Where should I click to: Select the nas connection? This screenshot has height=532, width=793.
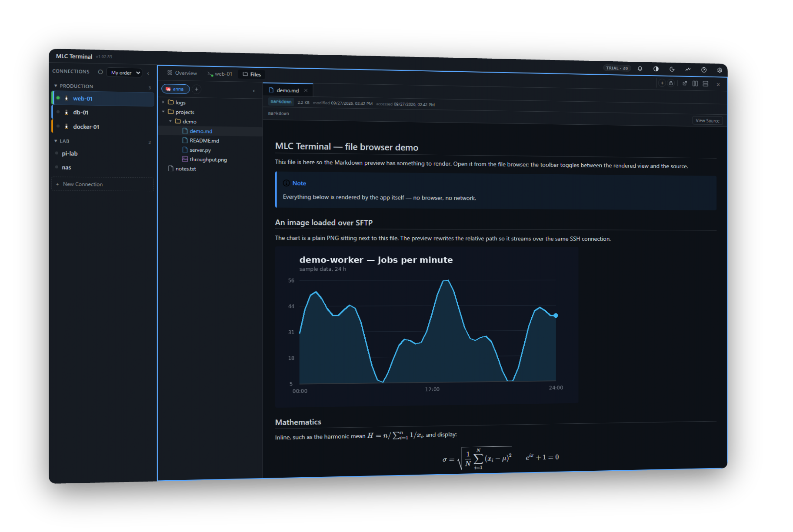tap(103, 167)
